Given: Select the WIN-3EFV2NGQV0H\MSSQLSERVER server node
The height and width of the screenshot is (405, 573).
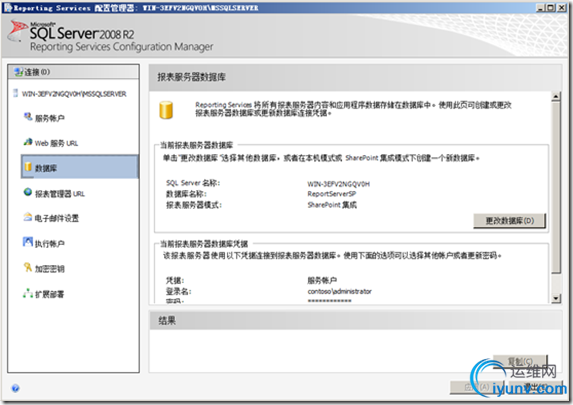Looking at the screenshot, I should pyautogui.click(x=74, y=94).
